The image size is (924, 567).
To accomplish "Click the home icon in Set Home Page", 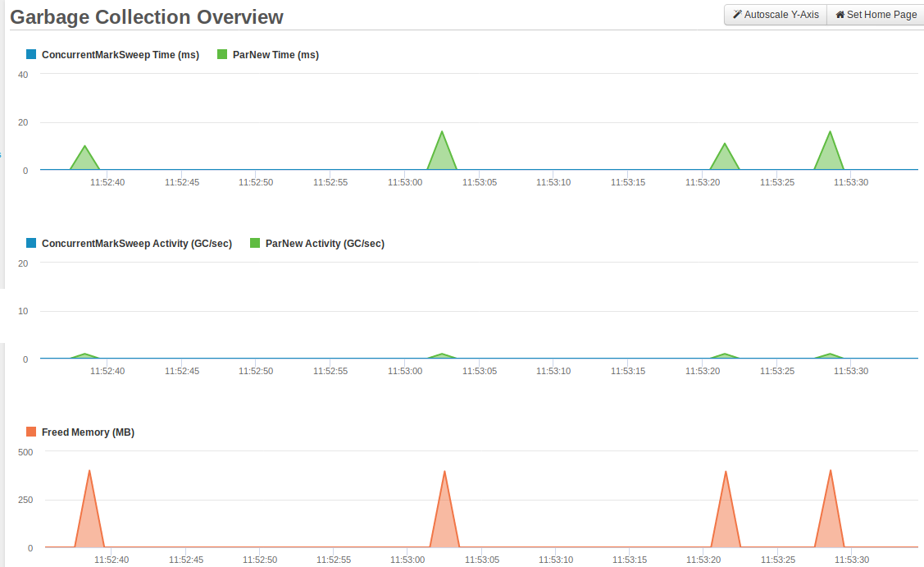I will (x=840, y=14).
